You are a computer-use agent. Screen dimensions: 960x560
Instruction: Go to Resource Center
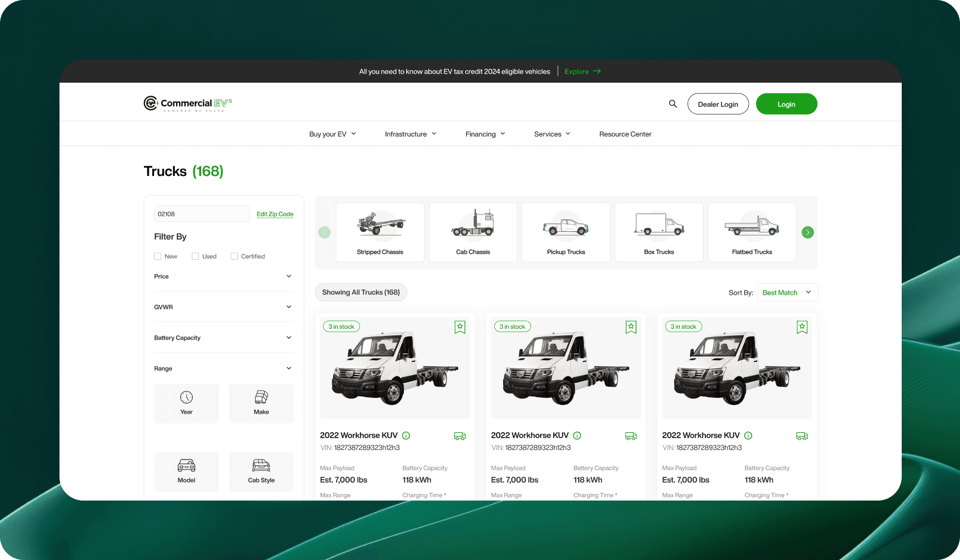pyautogui.click(x=625, y=134)
